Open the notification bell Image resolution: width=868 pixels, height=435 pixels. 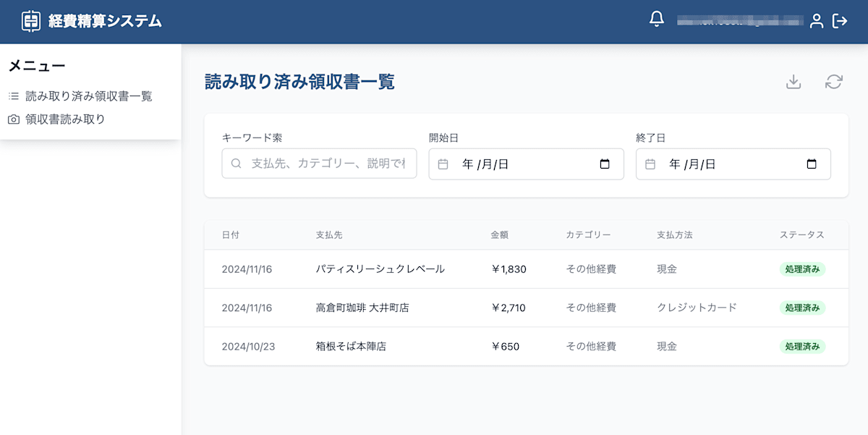click(657, 20)
